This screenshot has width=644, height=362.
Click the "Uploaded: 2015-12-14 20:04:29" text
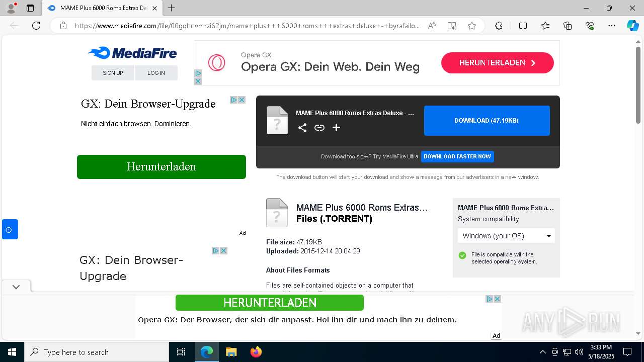coord(313,251)
